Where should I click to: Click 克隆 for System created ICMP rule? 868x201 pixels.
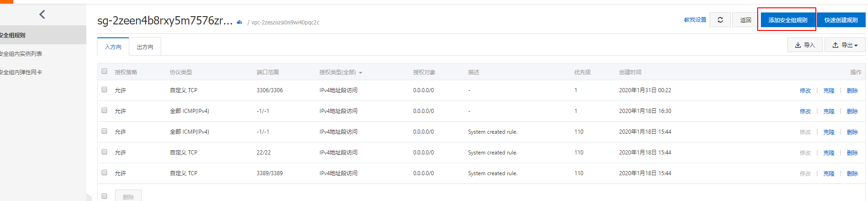829,132
